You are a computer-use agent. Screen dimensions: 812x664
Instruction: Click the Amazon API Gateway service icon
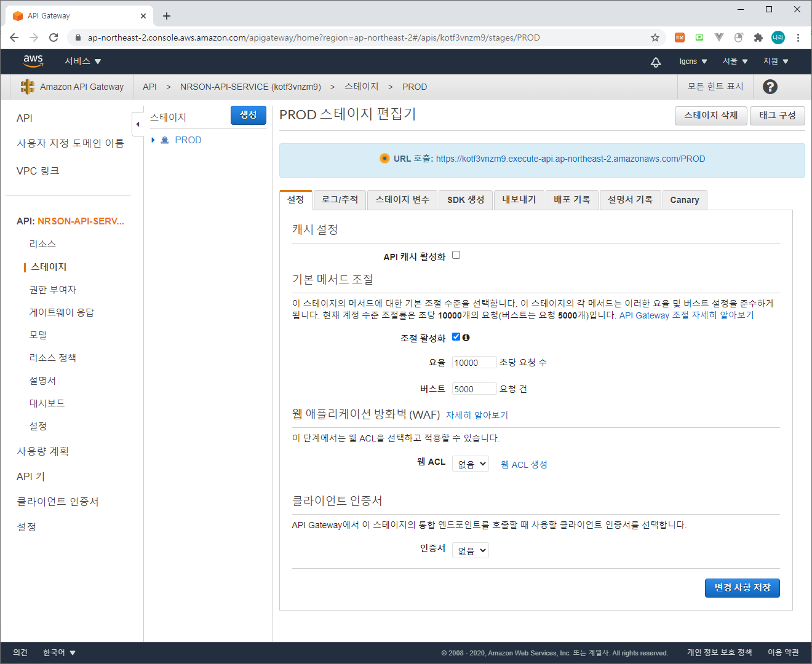[27, 87]
